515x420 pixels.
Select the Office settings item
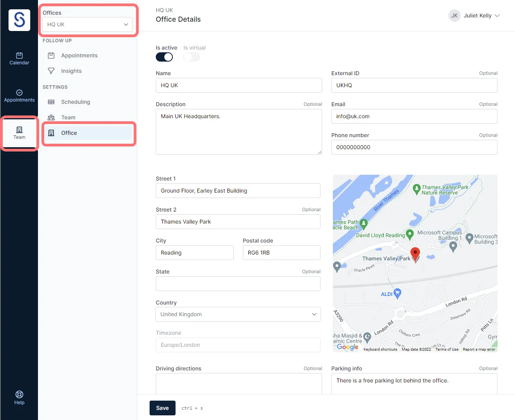[x=89, y=133]
